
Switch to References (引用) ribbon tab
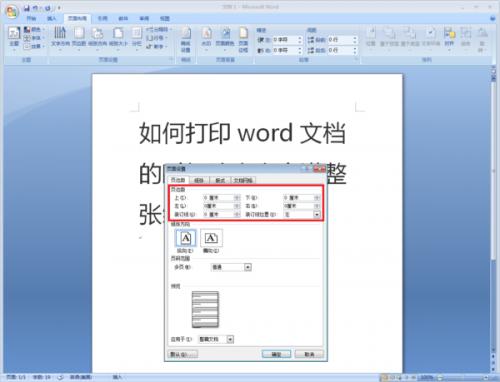click(x=103, y=18)
